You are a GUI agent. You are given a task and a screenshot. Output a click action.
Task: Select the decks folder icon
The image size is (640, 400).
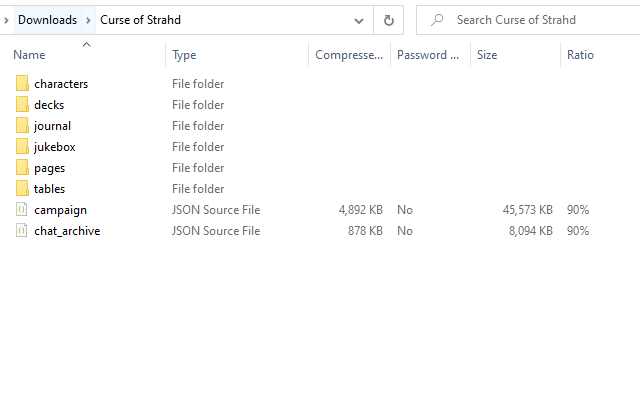click(x=23, y=105)
